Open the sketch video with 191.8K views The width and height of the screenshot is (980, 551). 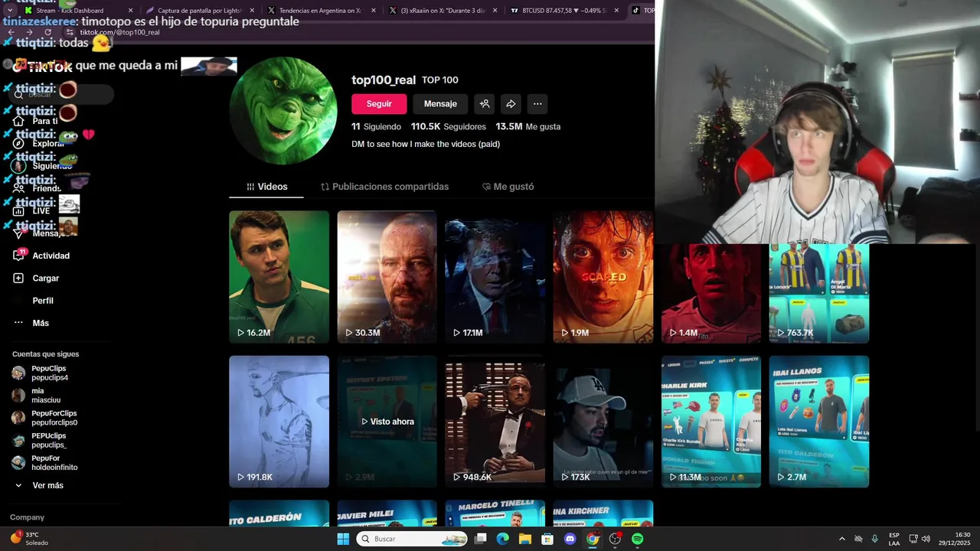click(279, 422)
